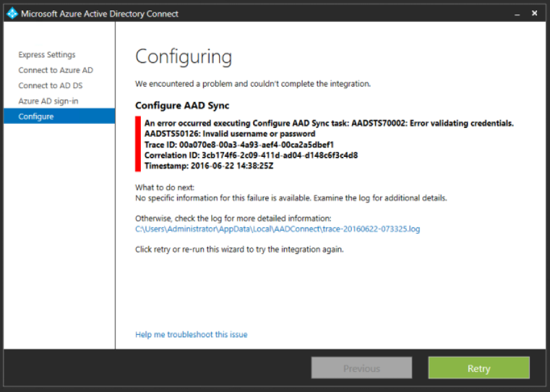Click the Configuring page heading

coord(184,57)
